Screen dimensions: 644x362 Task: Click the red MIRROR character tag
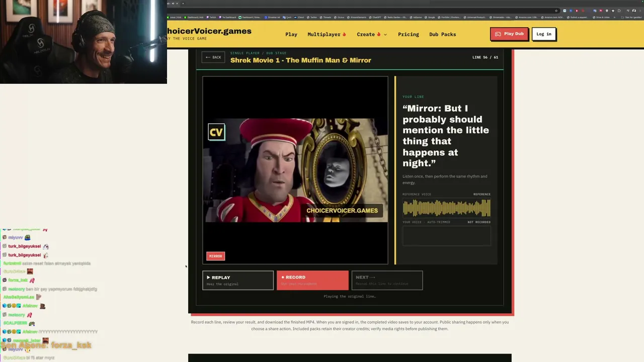(x=215, y=256)
